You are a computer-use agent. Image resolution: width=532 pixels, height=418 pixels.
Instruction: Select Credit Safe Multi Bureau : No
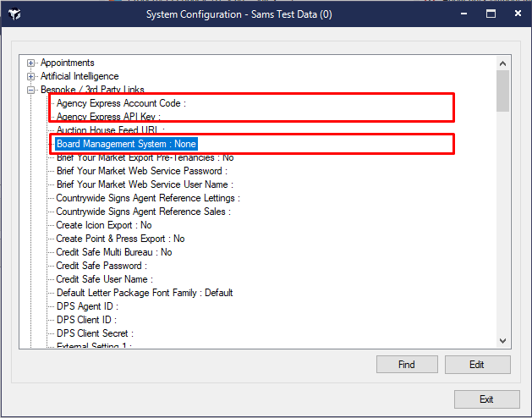coord(114,252)
